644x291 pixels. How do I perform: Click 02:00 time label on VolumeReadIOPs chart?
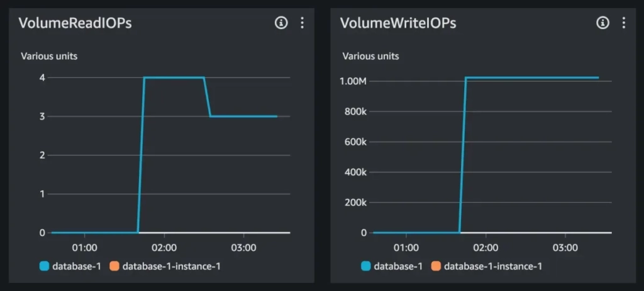pos(164,248)
